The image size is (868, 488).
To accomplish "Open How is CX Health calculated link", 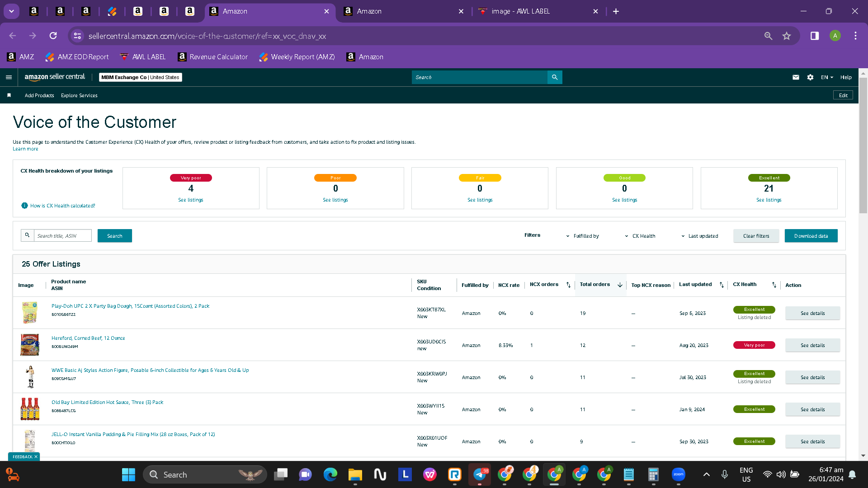I will point(63,206).
